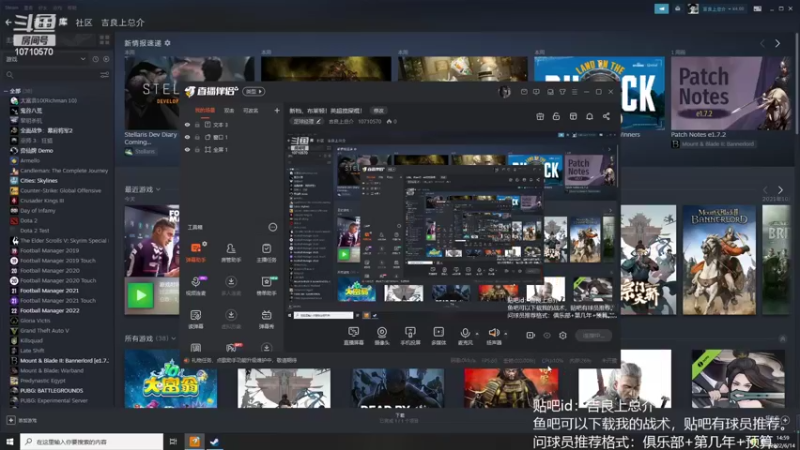Collapse the toolbox panel with the circle button
The image size is (800, 450).
click(x=272, y=227)
